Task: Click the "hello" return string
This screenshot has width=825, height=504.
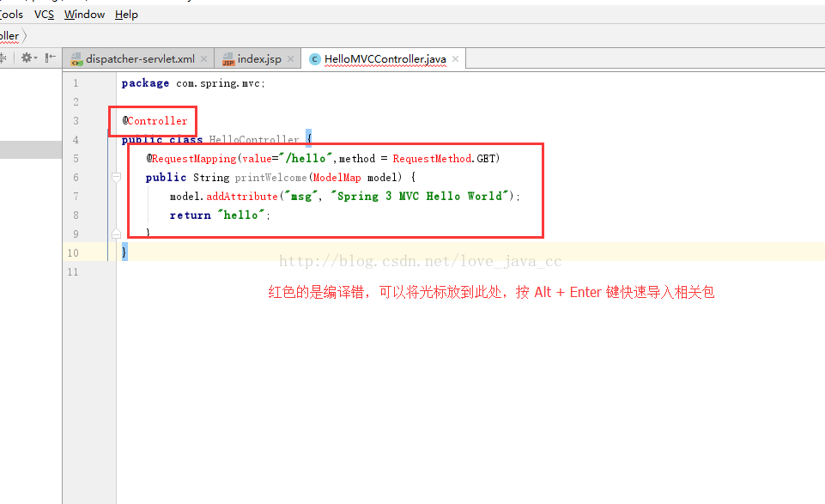Action: click(x=240, y=216)
